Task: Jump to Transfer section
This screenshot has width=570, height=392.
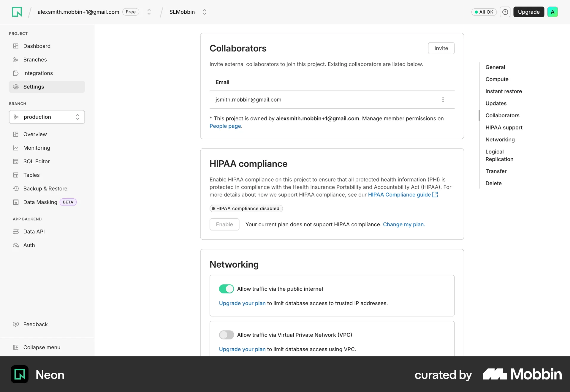Action: pyautogui.click(x=496, y=171)
